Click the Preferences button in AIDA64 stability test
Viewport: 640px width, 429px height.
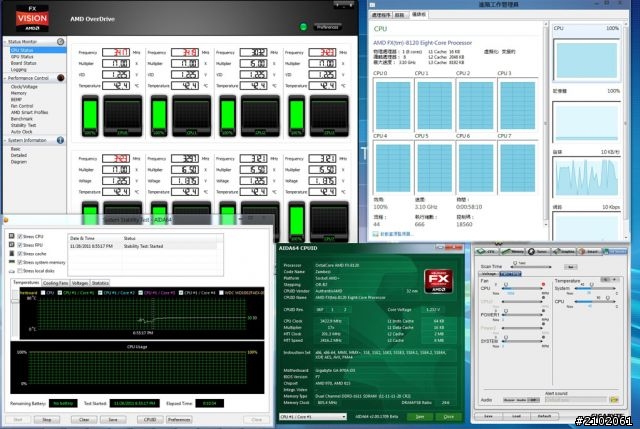(179, 419)
